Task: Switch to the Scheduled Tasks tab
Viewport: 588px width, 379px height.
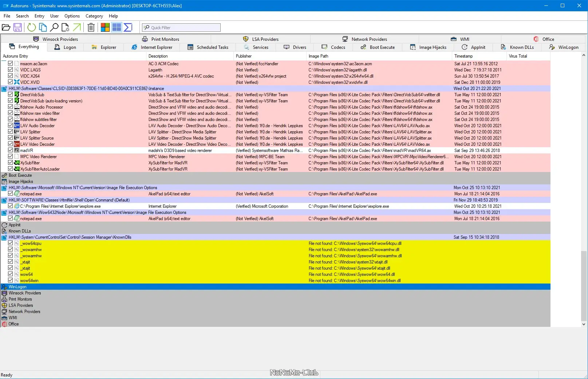Action: [208, 47]
